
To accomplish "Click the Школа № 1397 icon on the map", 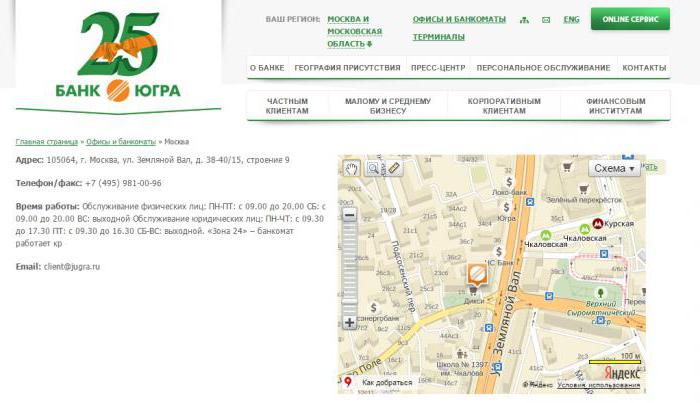I will click(462, 354).
